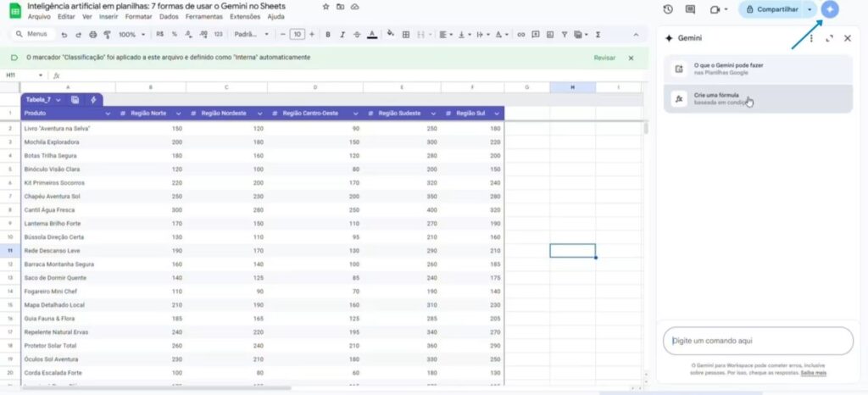
Task: Open the 100% zoom dropdown
Action: pos(131,34)
